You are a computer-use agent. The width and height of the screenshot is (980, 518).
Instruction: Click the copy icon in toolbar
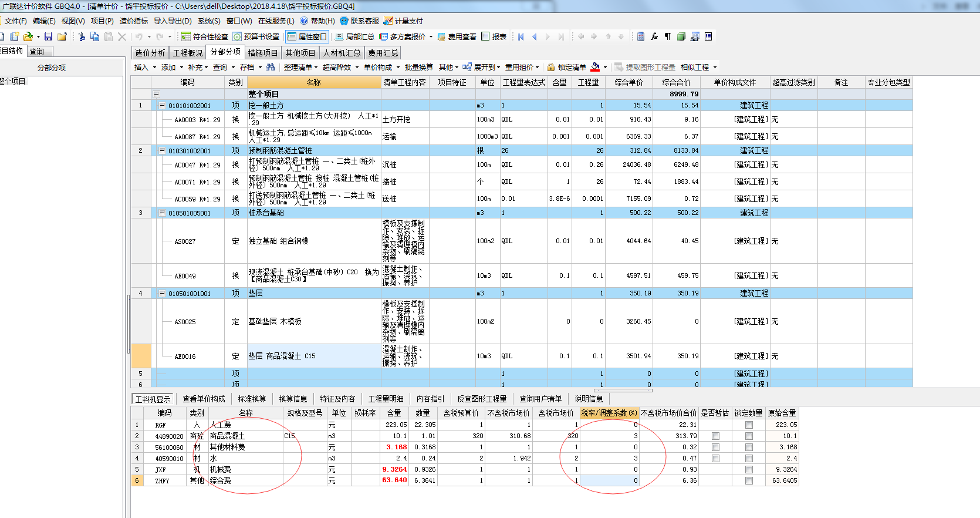click(94, 36)
